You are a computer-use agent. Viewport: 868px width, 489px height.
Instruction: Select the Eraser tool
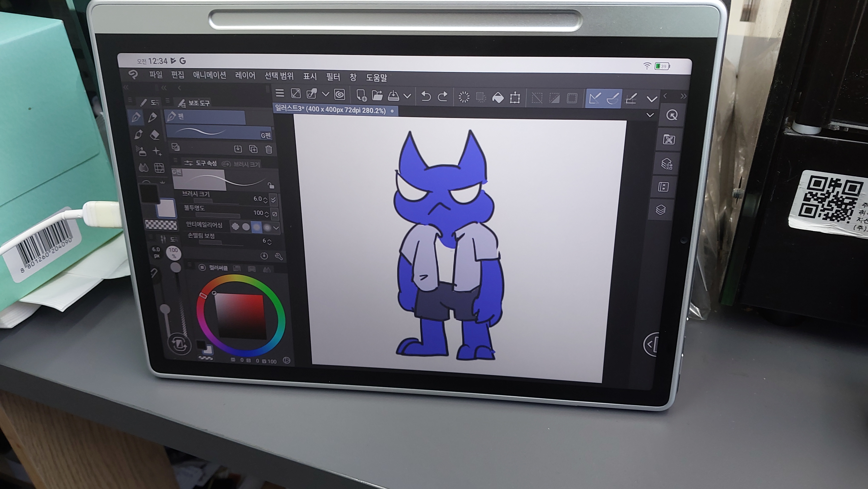pyautogui.click(x=154, y=135)
